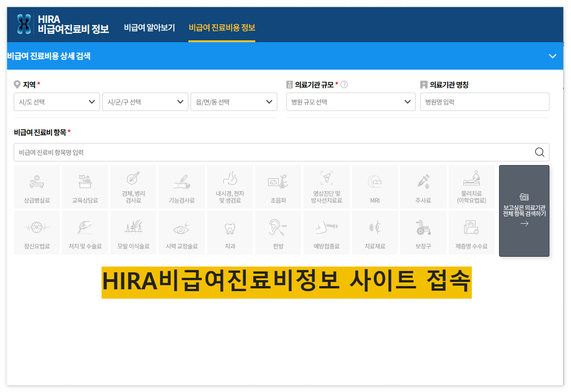Click the 지역 field label
Screen dimensions: 571x392
click(29, 84)
